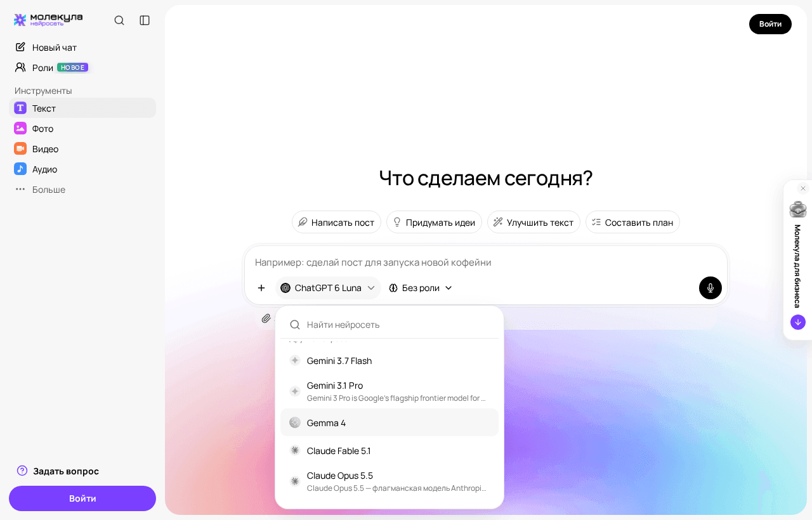Screen dimensions: 812x520
Task: Collapse the sidebar panel icon
Action: pyautogui.click(x=145, y=20)
